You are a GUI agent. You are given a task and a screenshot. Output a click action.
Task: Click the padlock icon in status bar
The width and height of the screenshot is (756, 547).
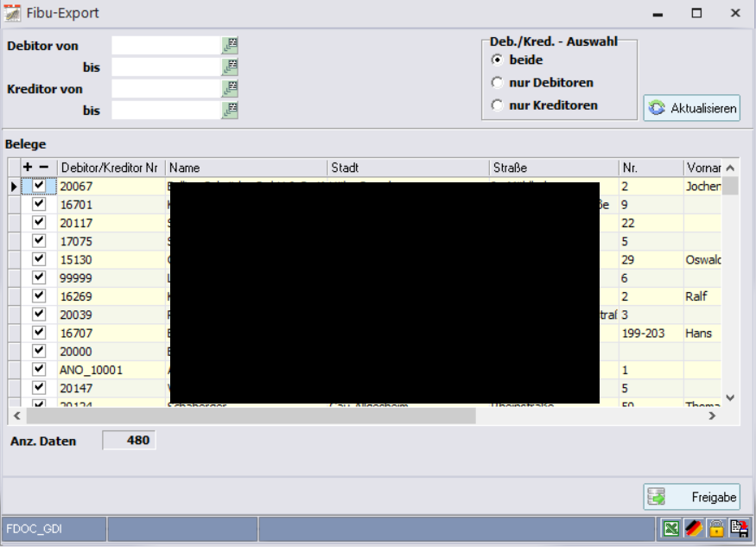(716, 528)
